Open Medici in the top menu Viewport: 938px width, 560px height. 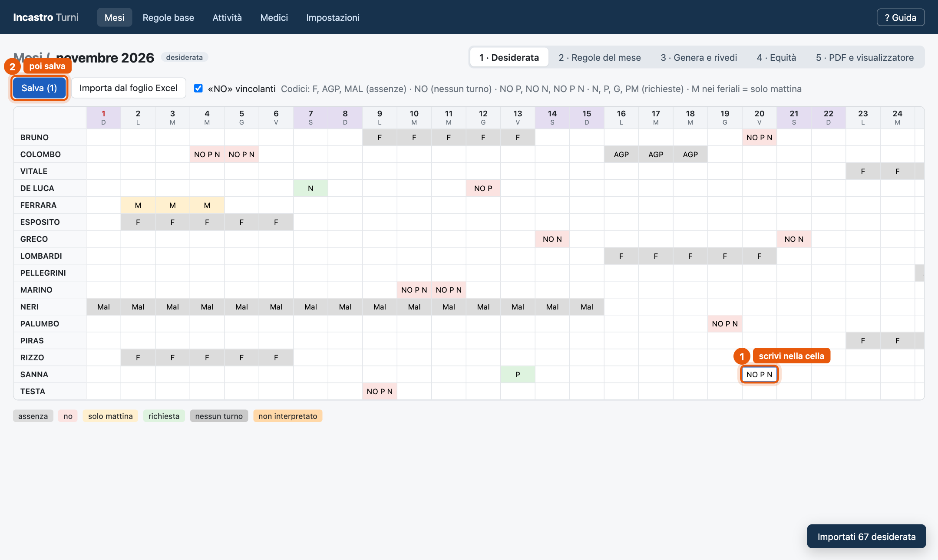coord(274,17)
